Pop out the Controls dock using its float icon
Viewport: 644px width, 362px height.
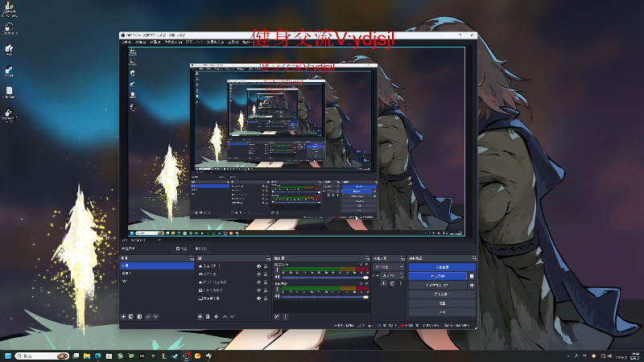(474, 258)
